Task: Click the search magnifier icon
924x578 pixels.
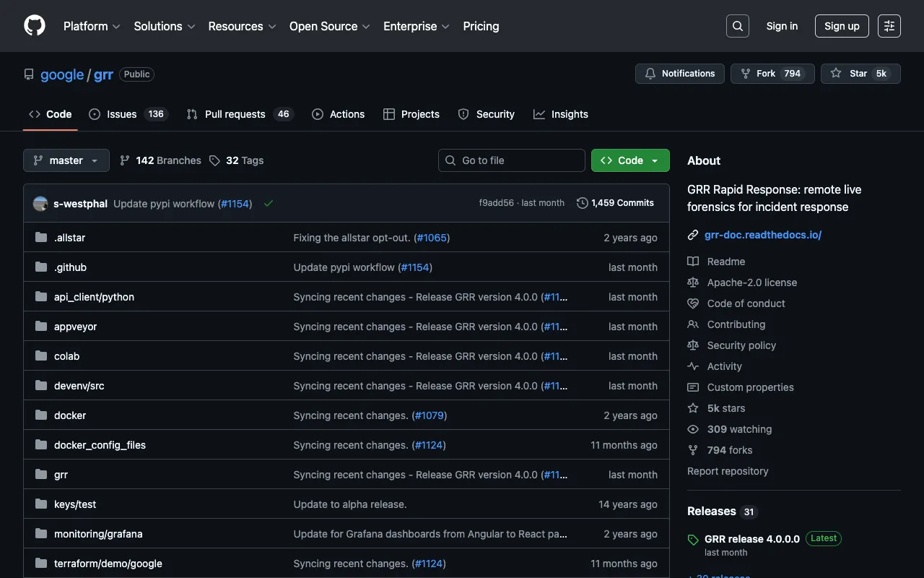Action: pyautogui.click(x=737, y=25)
